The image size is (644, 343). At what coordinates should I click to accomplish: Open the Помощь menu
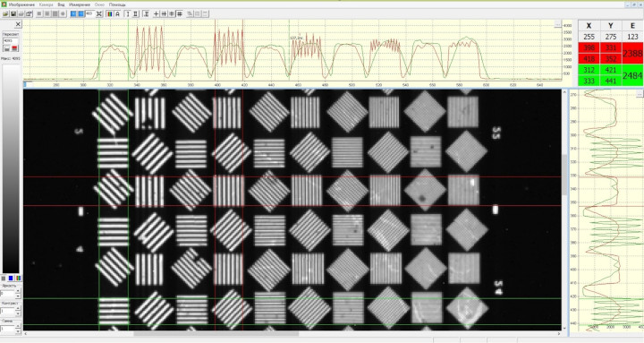click(x=117, y=4)
